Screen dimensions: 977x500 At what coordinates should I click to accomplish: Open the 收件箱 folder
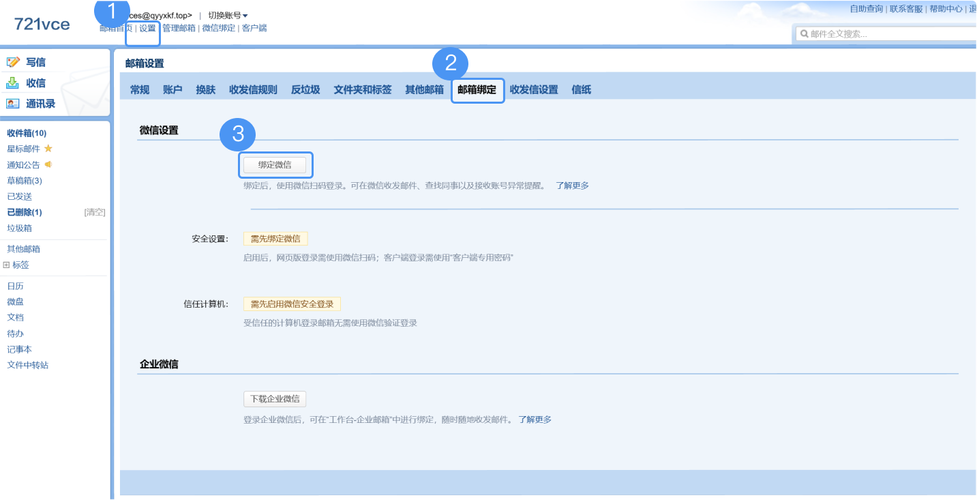coord(26,133)
